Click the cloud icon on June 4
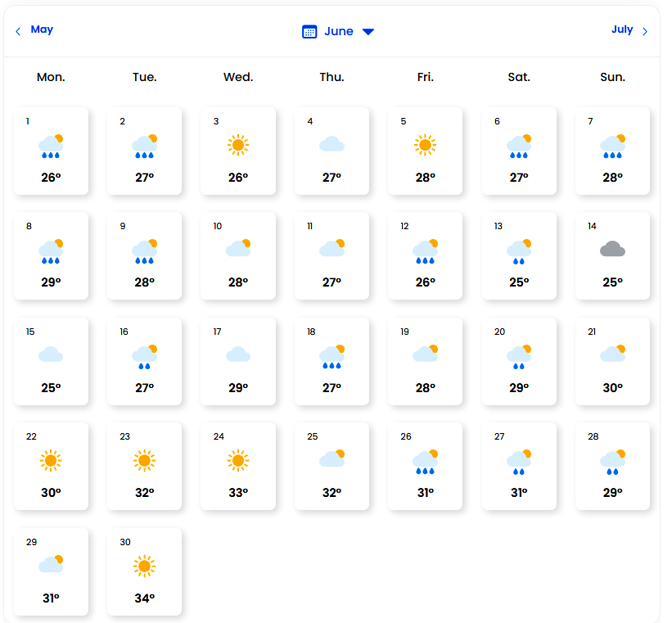 [332, 144]
